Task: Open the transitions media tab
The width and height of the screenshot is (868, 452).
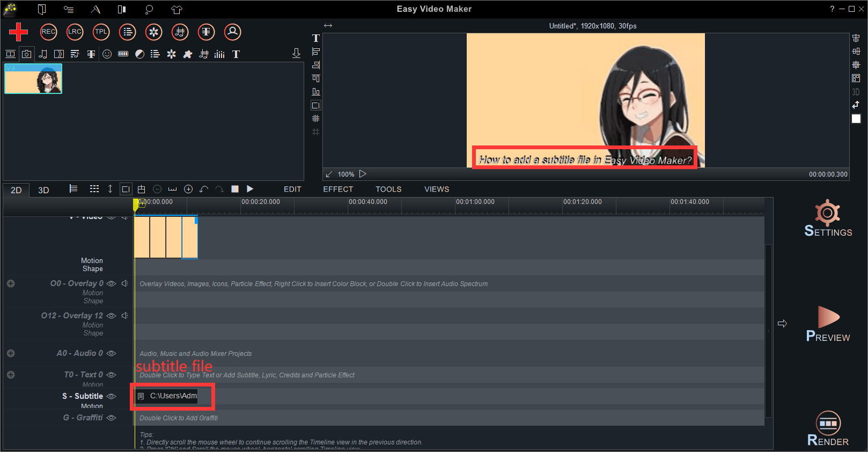Action: point(59,54)
